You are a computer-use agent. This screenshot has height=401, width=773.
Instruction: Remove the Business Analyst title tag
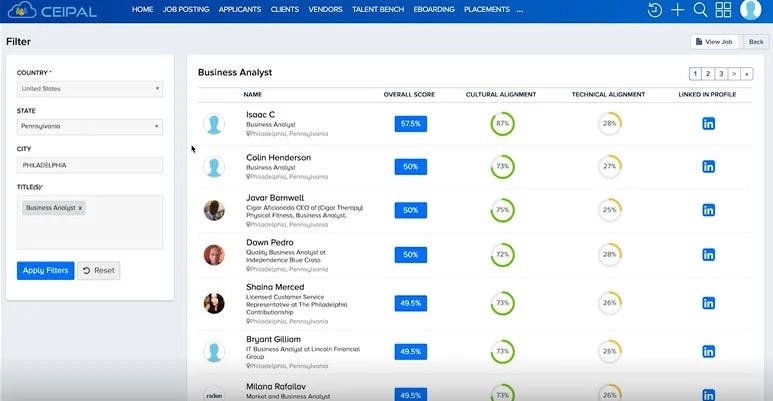pyautogui.click(x=80, y=208)
